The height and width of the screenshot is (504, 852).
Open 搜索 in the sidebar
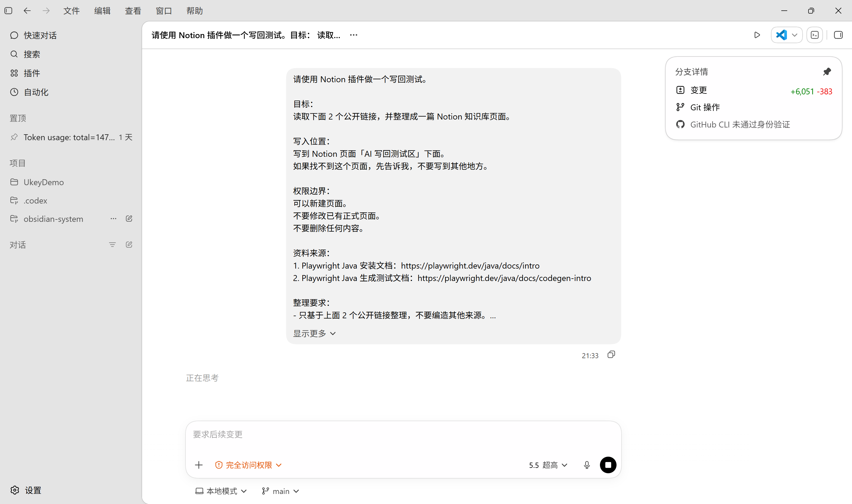tap(71, 54)
